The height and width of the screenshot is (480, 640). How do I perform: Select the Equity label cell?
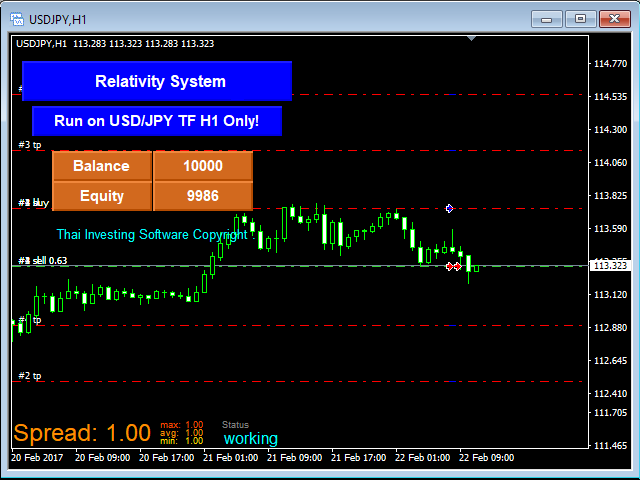[x=101, y=196]
